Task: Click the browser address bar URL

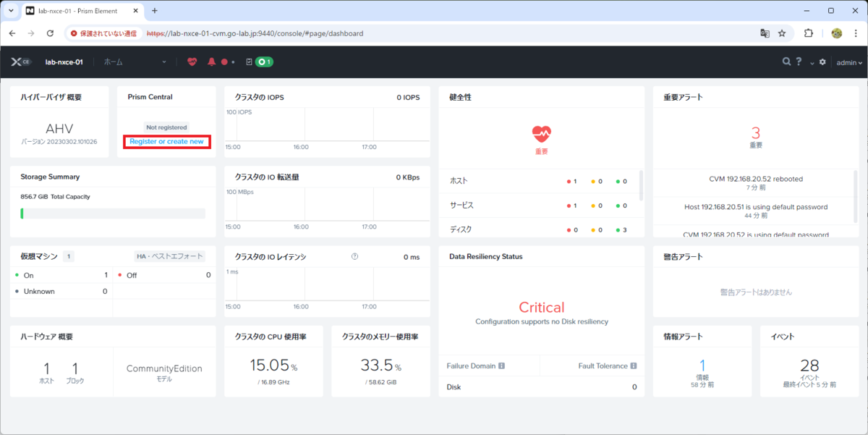Action: (255, 33)
